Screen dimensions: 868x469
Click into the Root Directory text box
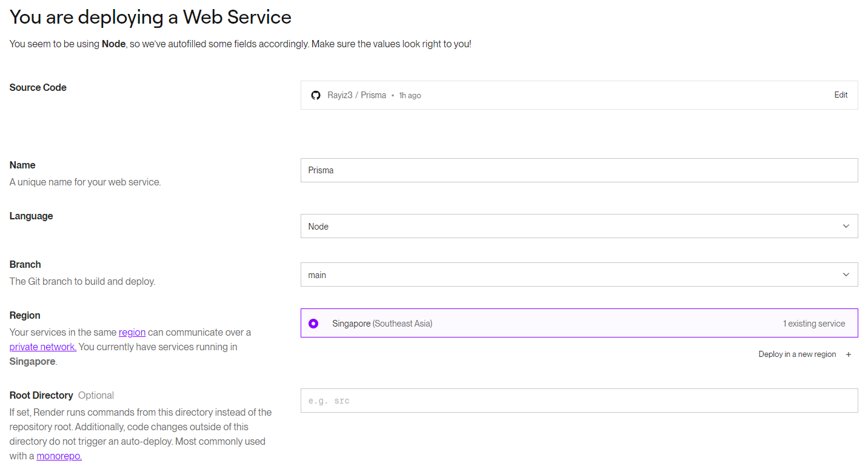click(578, 401)
